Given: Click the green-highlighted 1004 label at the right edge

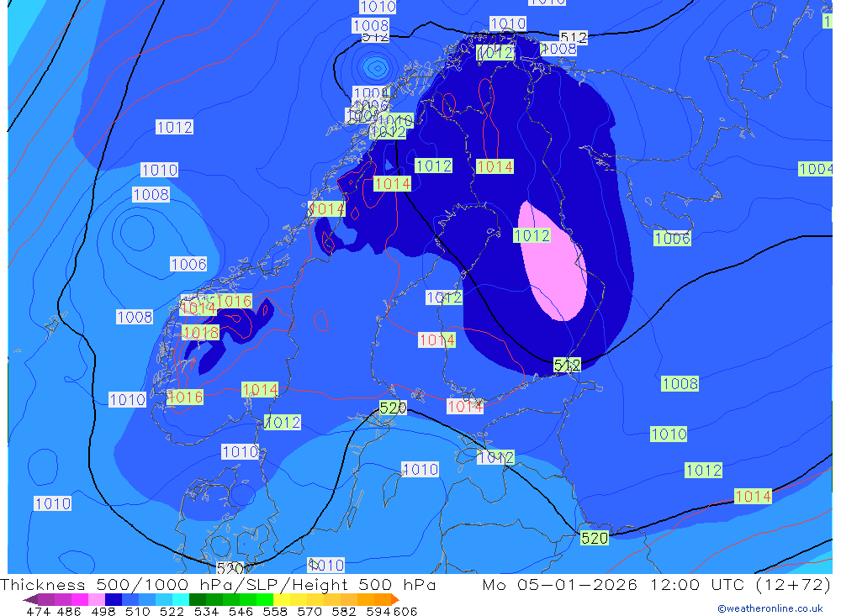Looking at the screenshot, I should click(815, 169).
